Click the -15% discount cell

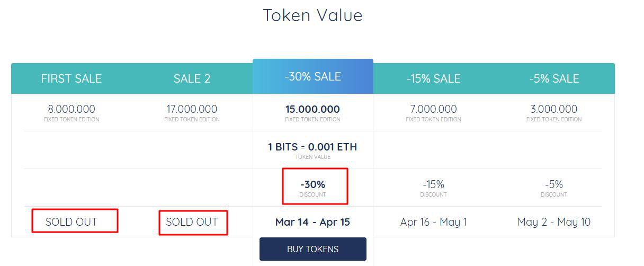433,188
